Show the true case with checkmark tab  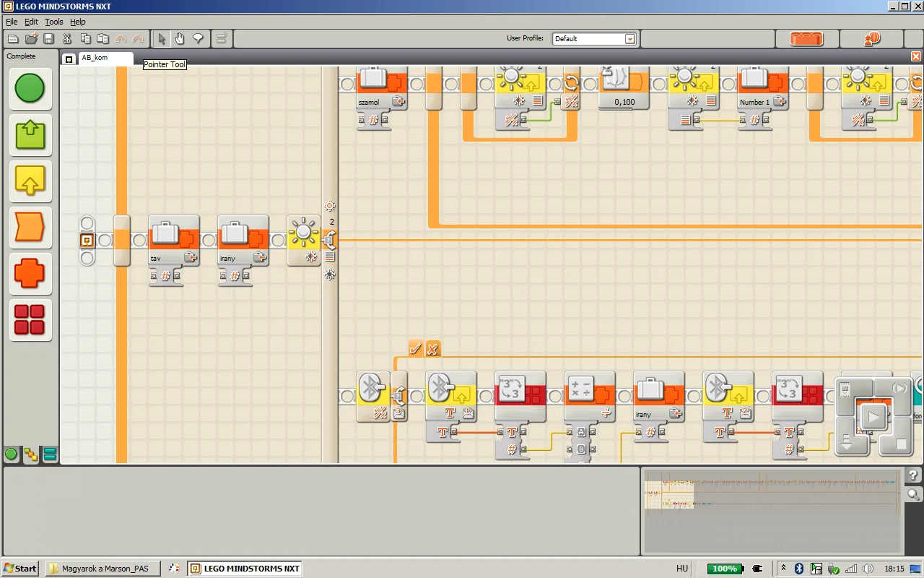pos(416,349)
